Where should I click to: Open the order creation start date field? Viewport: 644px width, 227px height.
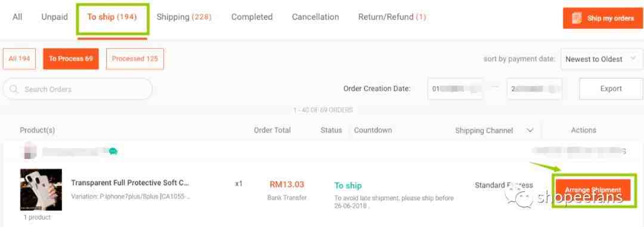click(x=455, y=89)
